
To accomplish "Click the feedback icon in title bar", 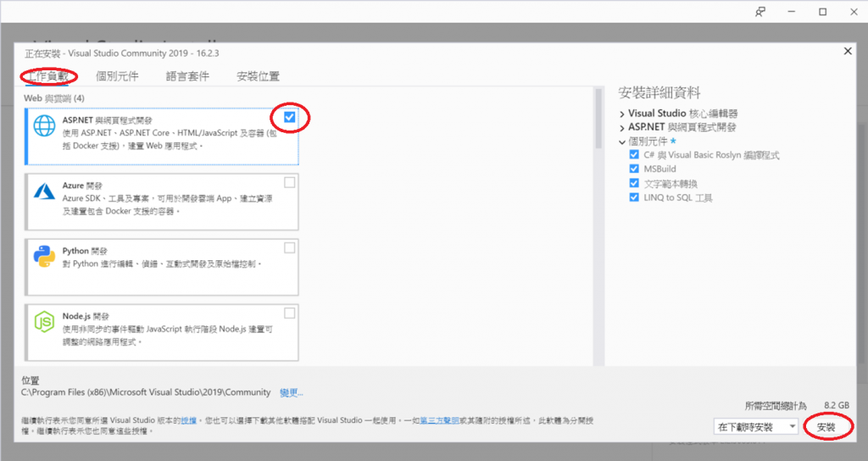I will click(760, 12).
